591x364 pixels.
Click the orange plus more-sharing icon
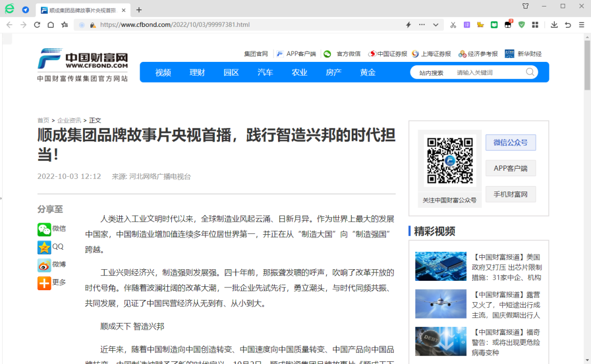[x=44, y=282]
